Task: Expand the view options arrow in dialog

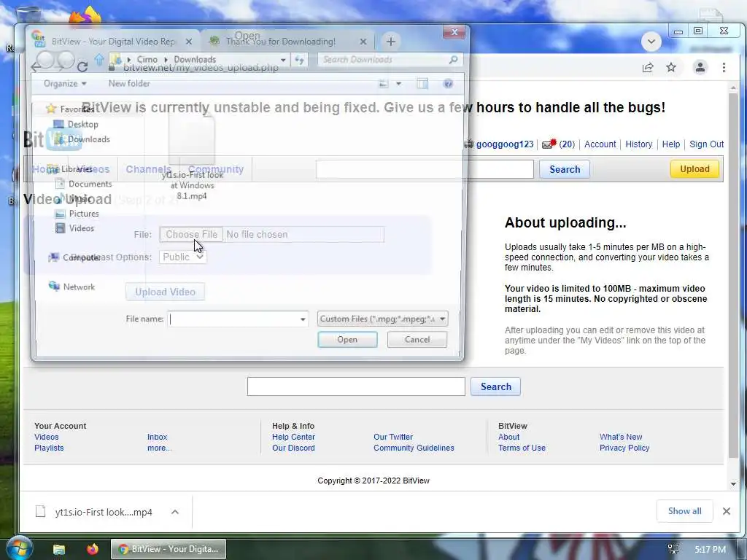Action: tap(399, 84)
